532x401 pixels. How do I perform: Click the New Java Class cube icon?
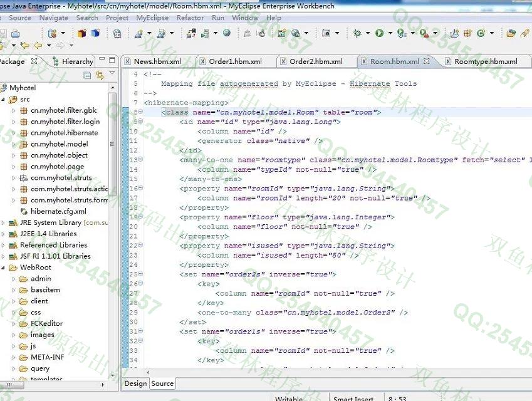[96, 33]
